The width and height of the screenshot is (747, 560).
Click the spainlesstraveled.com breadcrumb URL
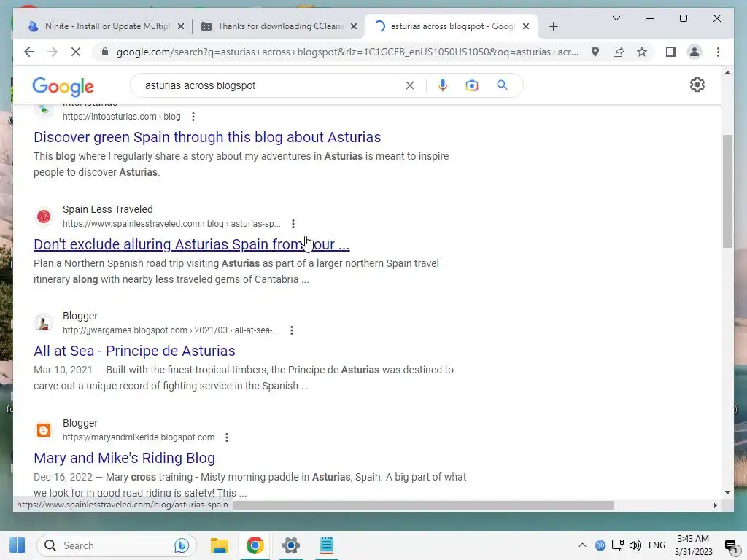click(171, 224)
